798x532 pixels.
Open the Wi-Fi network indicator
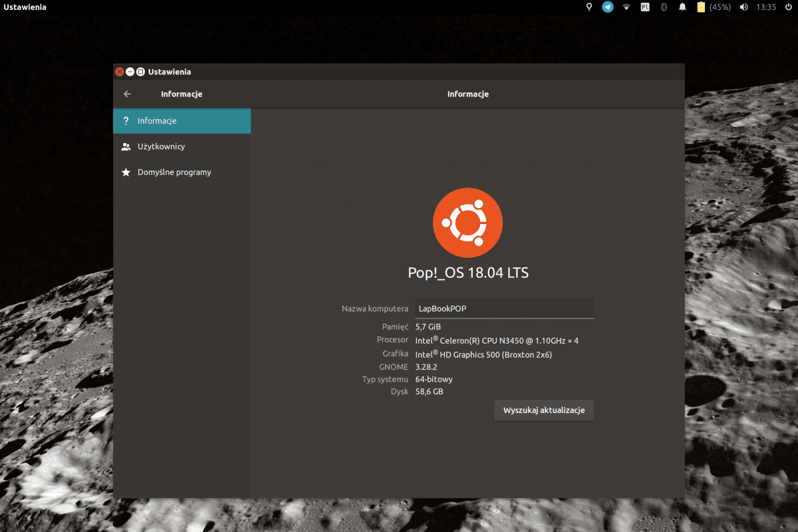tap(626, 7)
